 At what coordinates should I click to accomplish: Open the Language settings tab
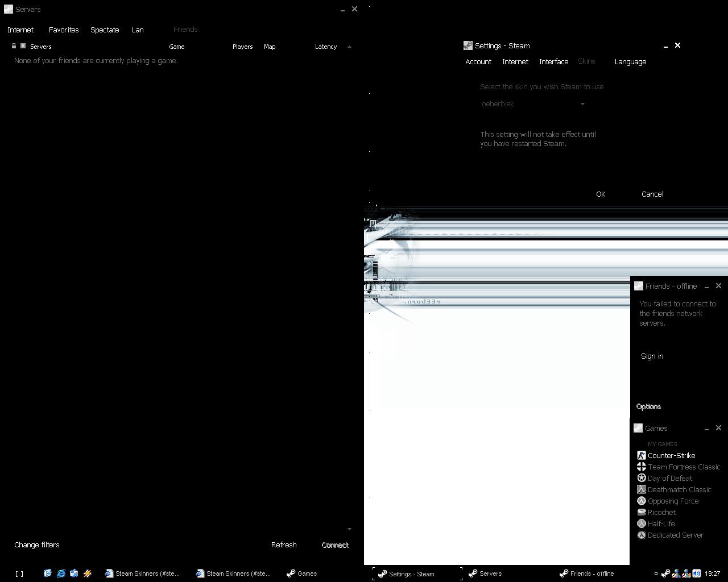coord(630,61)
